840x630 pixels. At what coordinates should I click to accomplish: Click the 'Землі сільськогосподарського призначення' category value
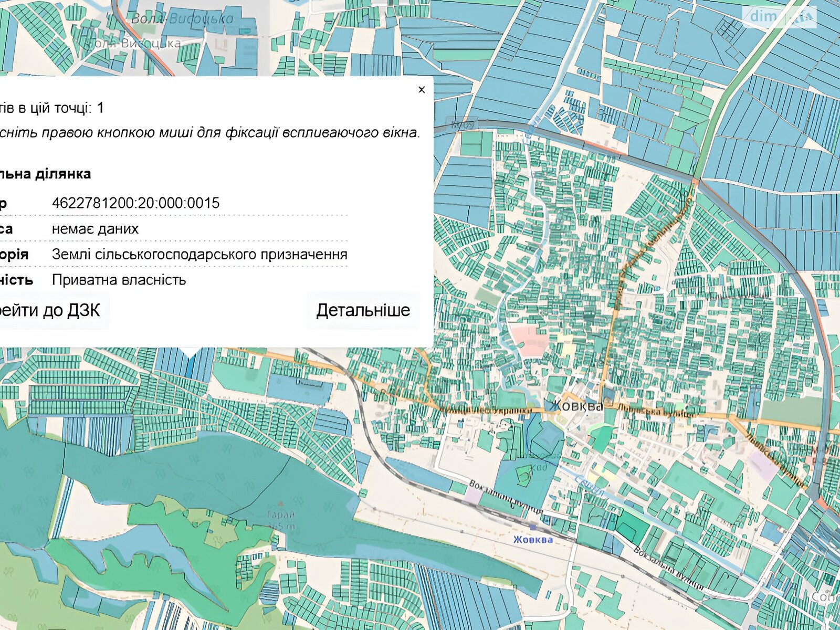coord(199,255)
